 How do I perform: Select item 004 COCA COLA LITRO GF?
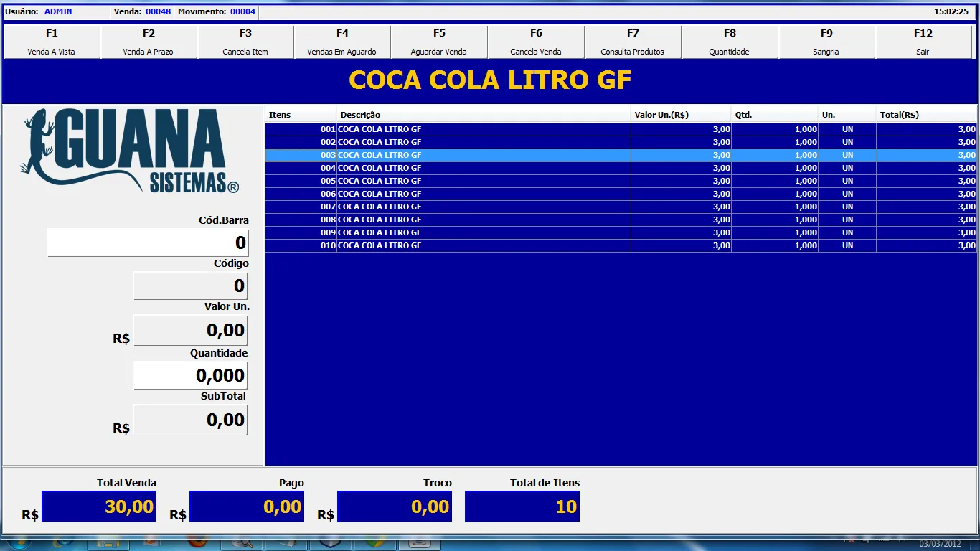[x=621, y=168]
